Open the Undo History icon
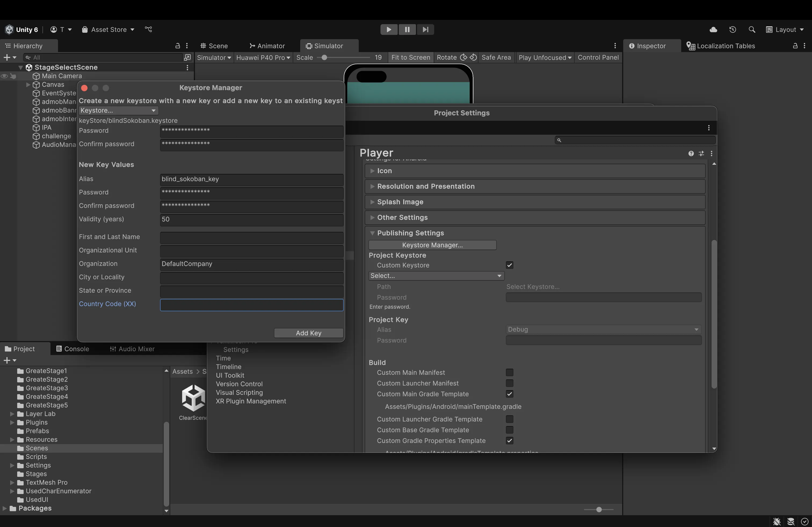This screenshot has width=812, height=527. coord(733,30)
